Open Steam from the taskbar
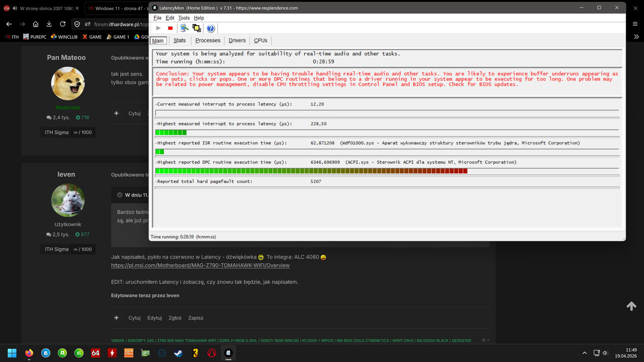644x362 pixels. point(178,353)
